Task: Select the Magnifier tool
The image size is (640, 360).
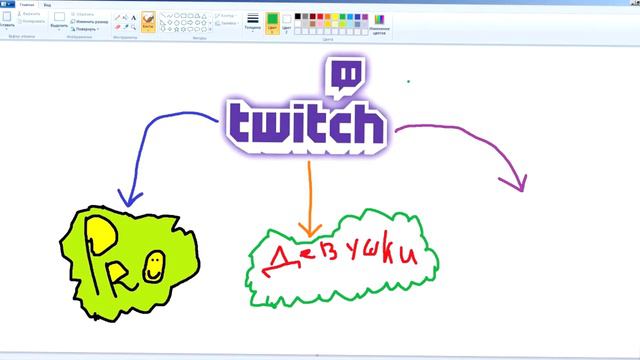Action: point(133,27)
